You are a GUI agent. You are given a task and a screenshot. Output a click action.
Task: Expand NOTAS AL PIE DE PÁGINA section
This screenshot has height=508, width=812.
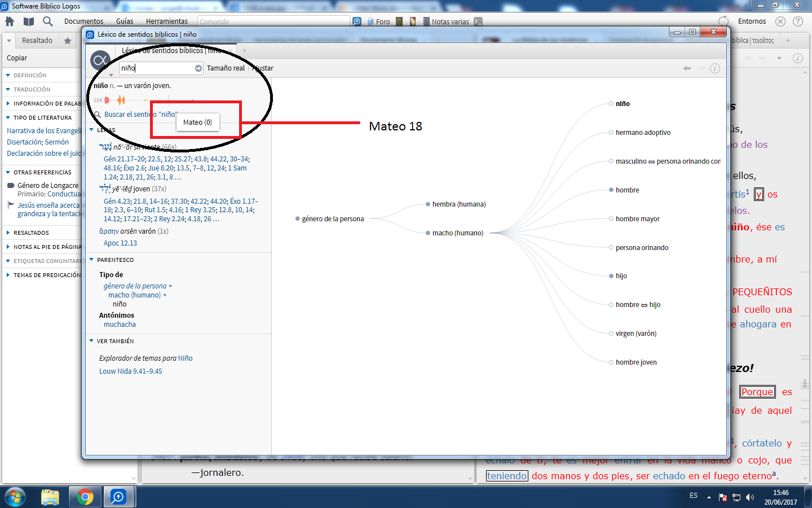click(8, 247)
